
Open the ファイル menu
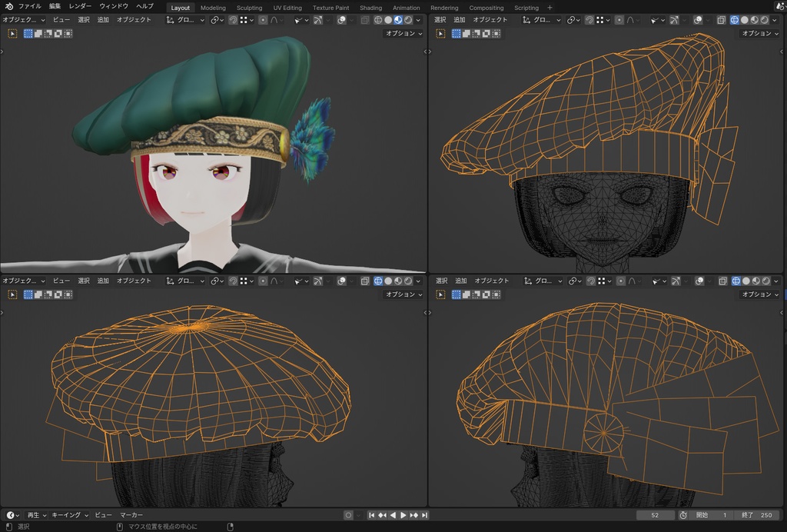tap(30, 6)
